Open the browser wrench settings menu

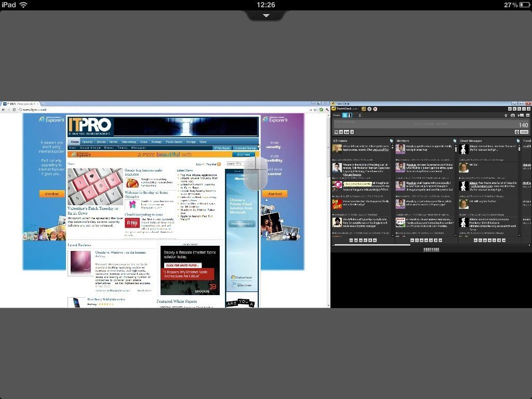pyautogui.click(x=327, y=110)
